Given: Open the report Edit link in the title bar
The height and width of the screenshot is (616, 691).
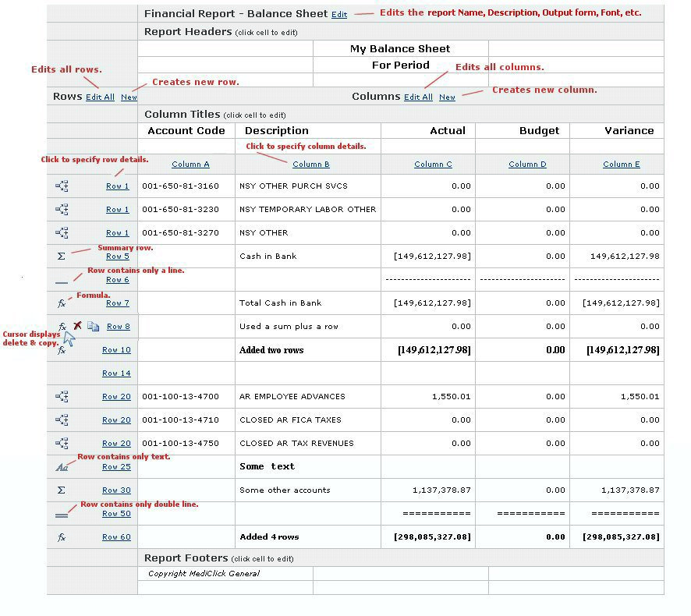Looking at the screenshot, I should click(338, 14).
